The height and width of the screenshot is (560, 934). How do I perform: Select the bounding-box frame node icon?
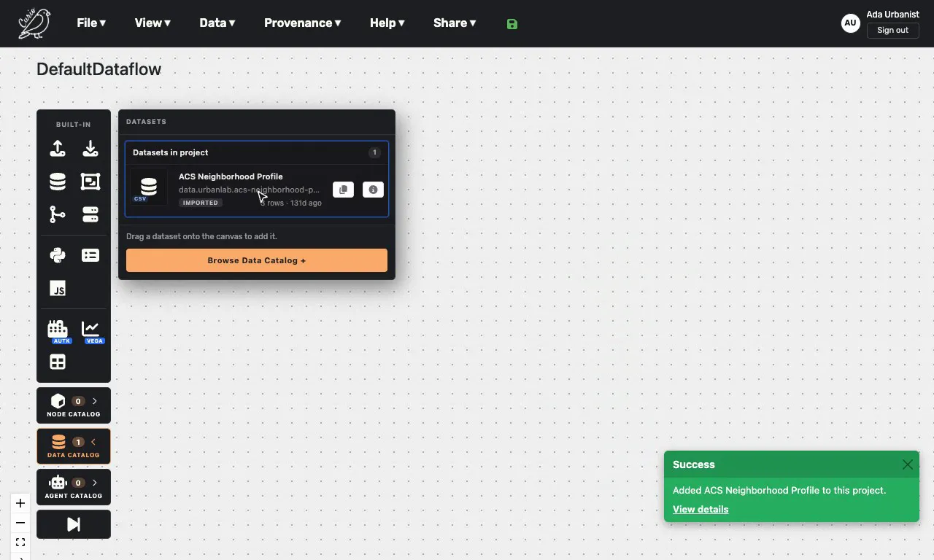pyautogui.click(x=90, y=182)
